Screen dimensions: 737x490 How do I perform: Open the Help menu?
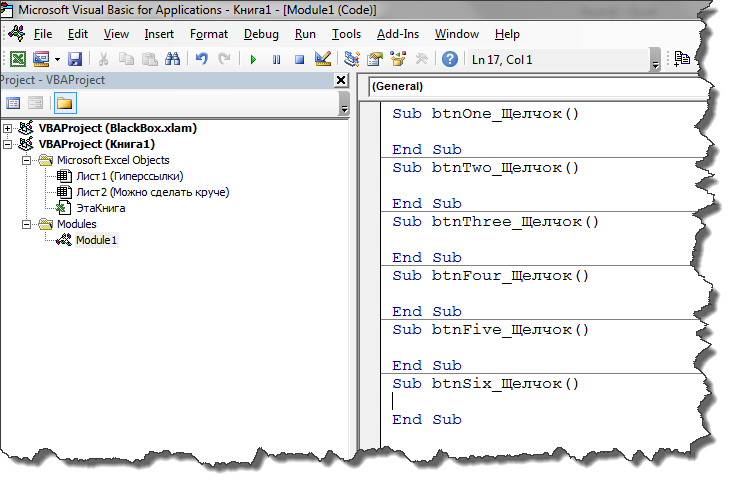pyautogui.click(x=507, y=34)
